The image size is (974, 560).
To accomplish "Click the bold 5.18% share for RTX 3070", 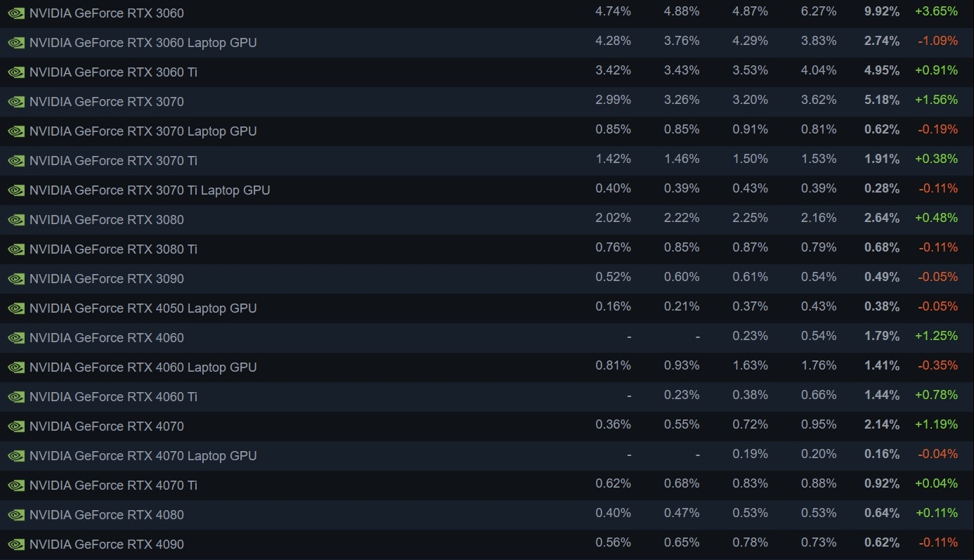I will coord(882,100).
